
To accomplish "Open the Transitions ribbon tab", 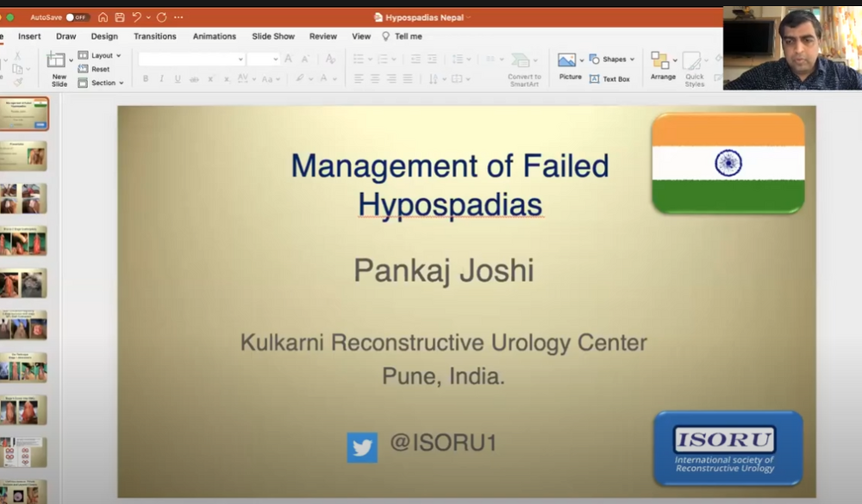I will [155, 36].
